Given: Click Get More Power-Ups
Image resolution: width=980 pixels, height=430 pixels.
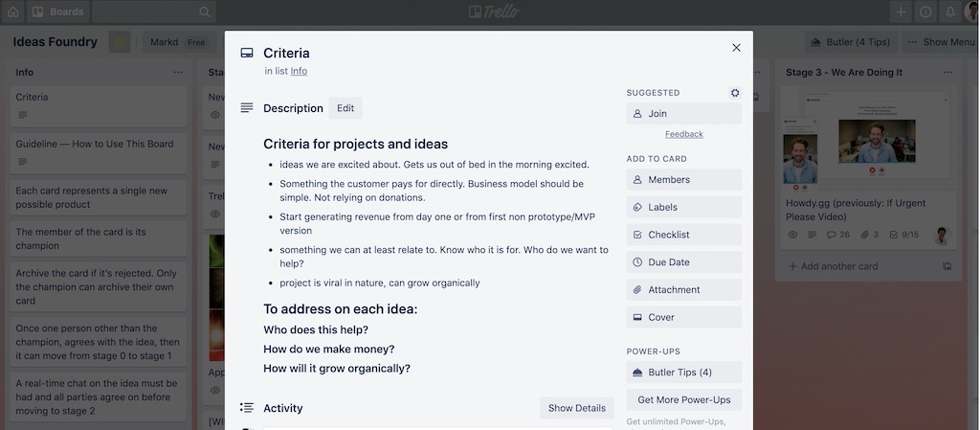Looking at the screenshot, I should [x=683, y=399].
